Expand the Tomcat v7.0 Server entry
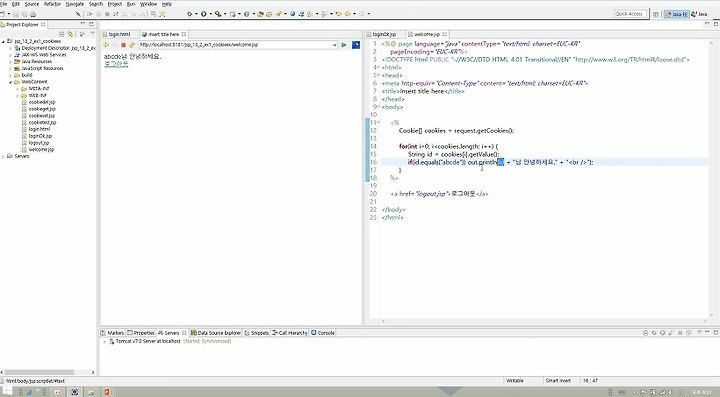Screen dimensions: 720x397 [x=105, y=341]
